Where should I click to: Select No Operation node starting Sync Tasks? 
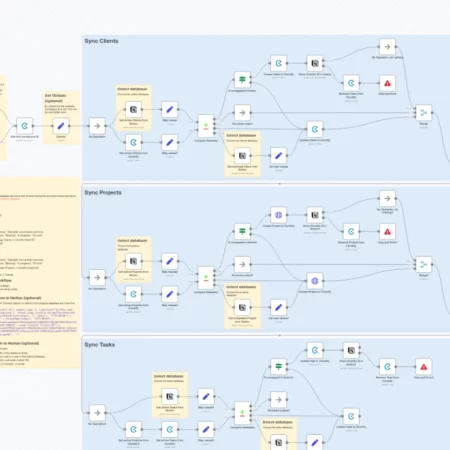coord(97,413)
